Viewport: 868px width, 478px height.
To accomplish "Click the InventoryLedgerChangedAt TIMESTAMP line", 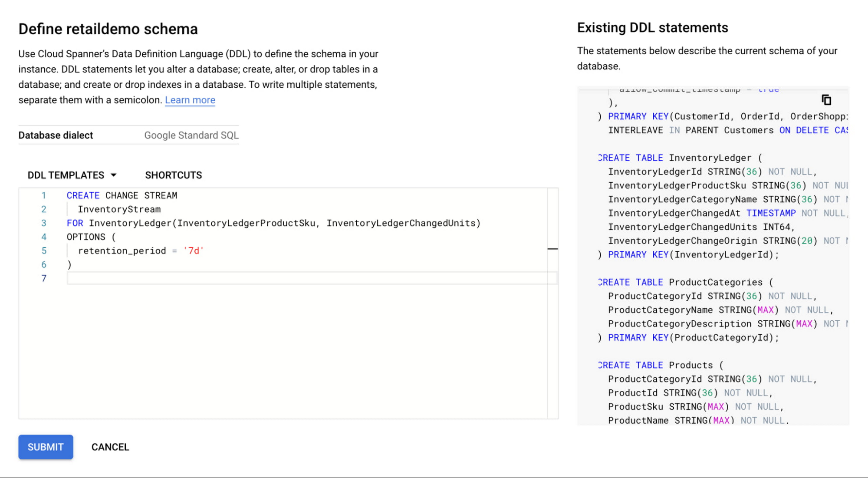I will tap(728, 213).
